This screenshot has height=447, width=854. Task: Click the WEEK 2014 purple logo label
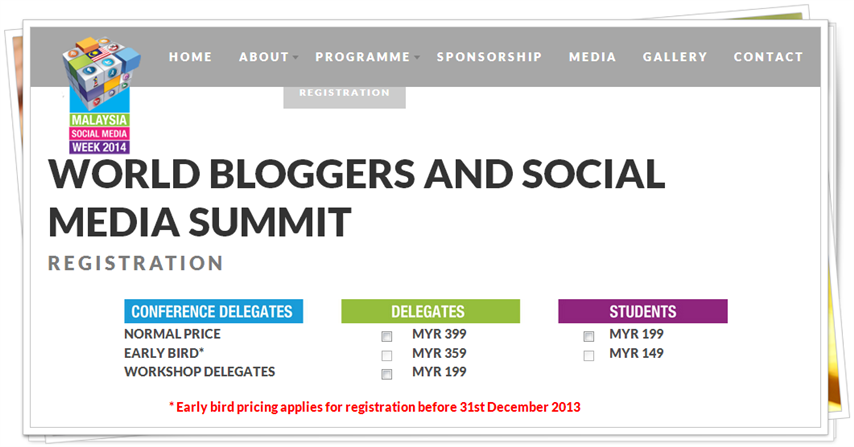point(99,148)
